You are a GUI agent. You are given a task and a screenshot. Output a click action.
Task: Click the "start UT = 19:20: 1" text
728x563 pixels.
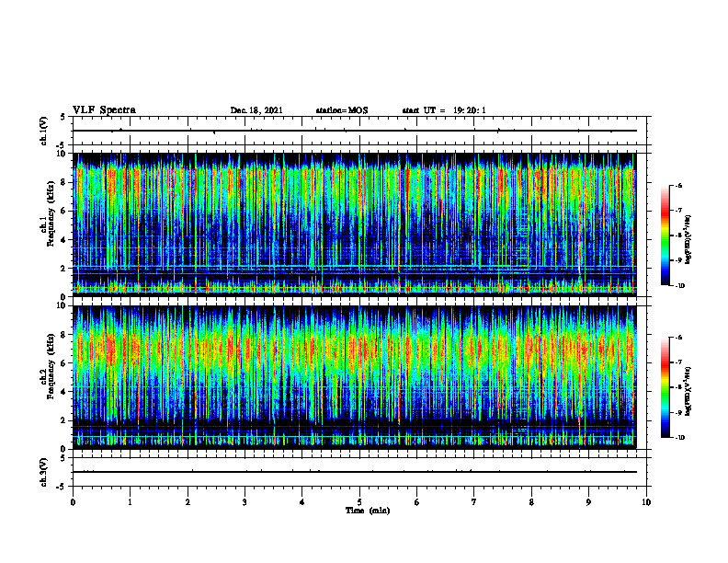coord(444,110)
